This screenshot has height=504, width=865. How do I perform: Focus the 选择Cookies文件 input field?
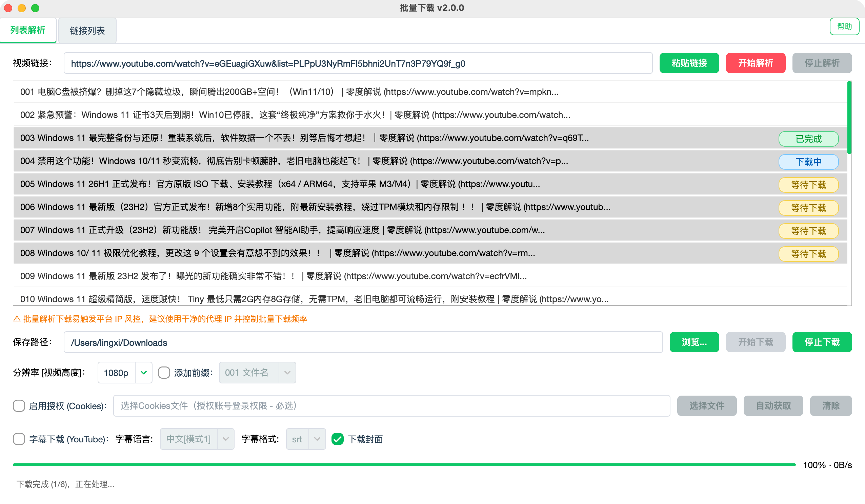[x=391, y=406]
